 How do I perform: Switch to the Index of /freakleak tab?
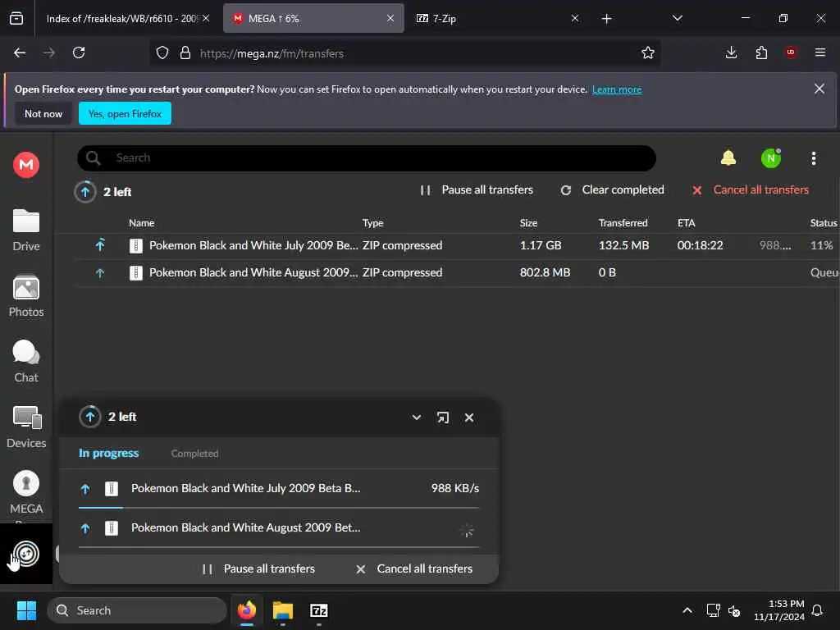tap(121, 19)
